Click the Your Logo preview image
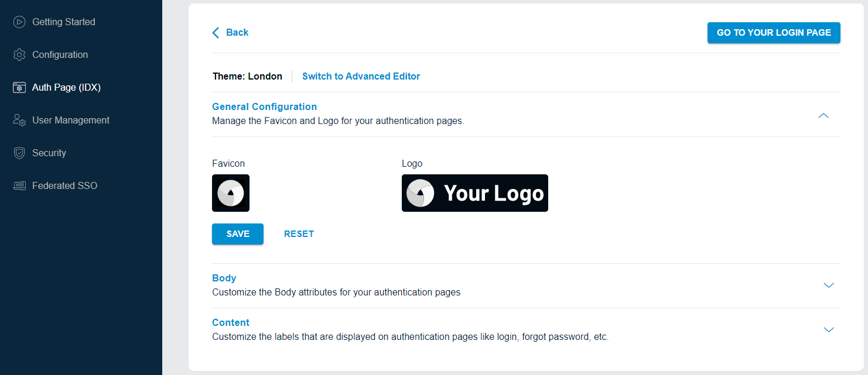 click(x=474, y=193)
